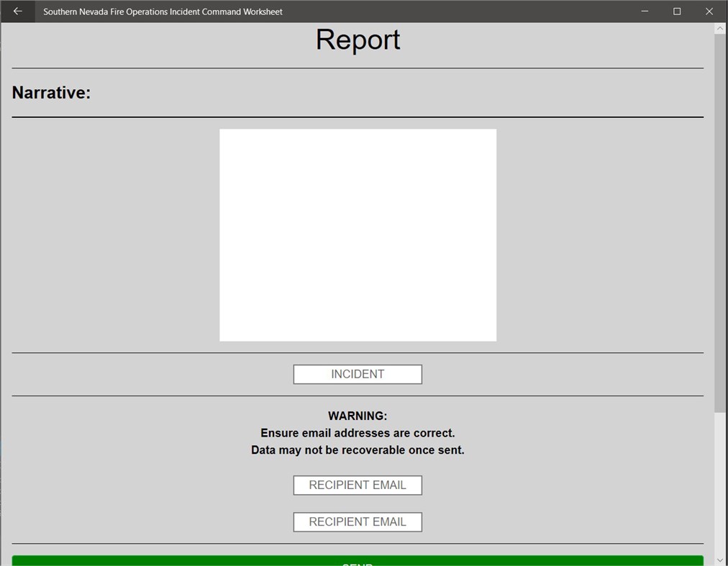The width and height of the screenshot is (728, 566).
Task: Minimize the worksheet window
Action: (644, 11)
